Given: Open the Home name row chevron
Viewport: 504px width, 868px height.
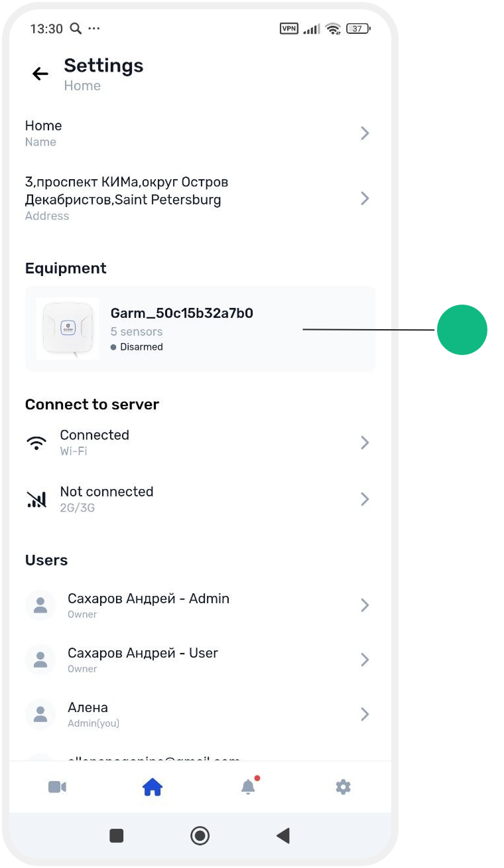Looking at the screenshot, I should [x=365, y=133].
